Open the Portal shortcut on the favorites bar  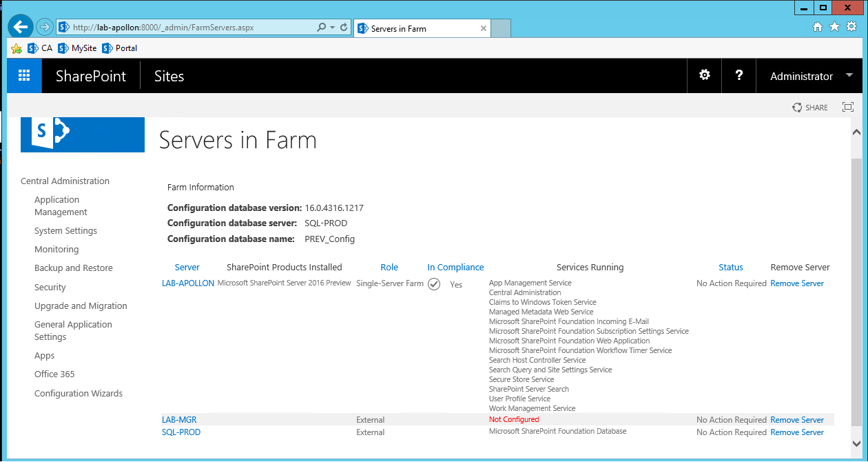point(119,48)
